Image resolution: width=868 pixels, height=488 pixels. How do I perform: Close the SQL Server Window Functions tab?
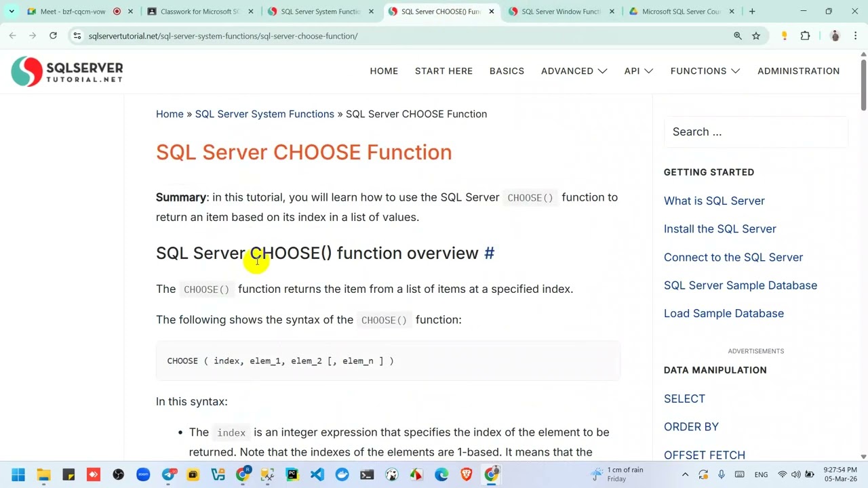(612, 12)
